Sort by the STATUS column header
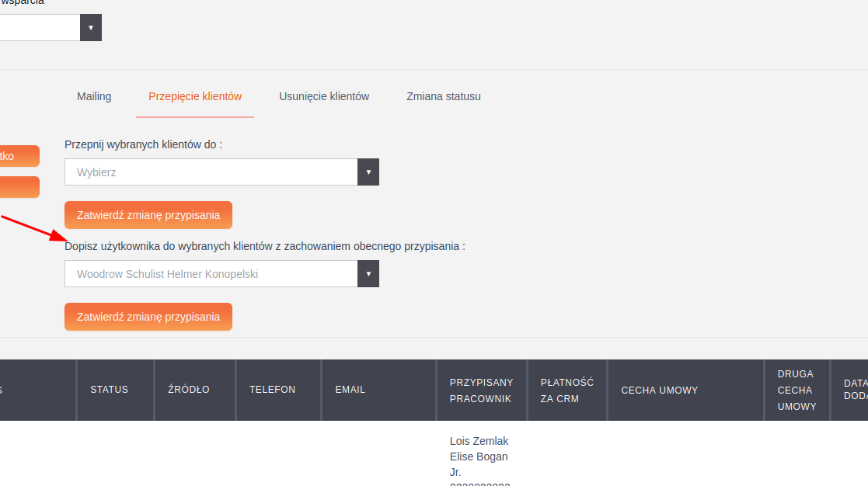The width and height of the screenshot is (868, 486). click(x=109, y=390)
